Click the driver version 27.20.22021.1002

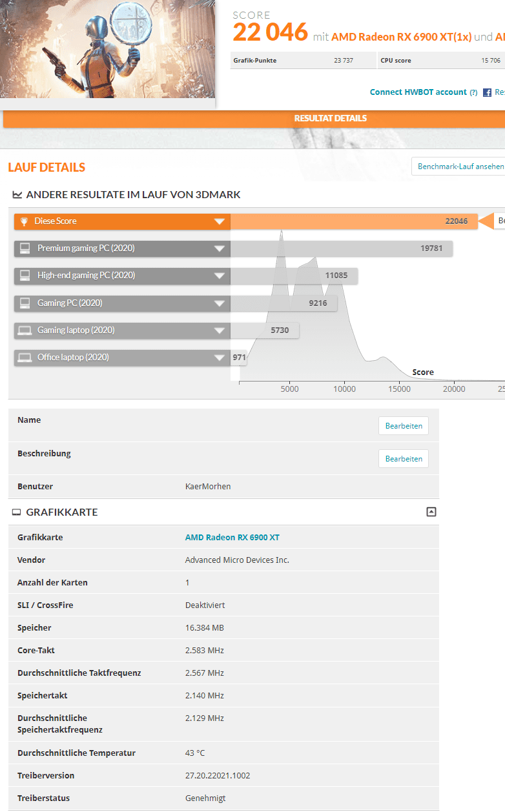218,776
